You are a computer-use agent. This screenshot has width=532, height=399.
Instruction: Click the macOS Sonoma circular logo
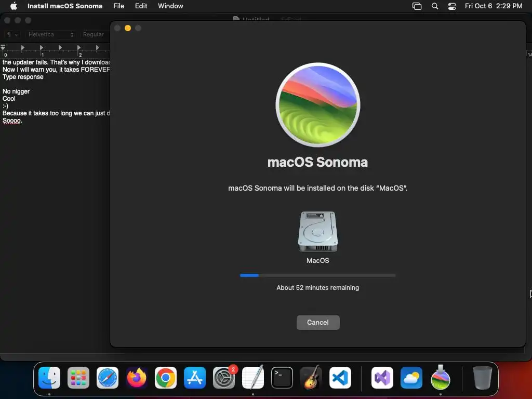(318, 105)
